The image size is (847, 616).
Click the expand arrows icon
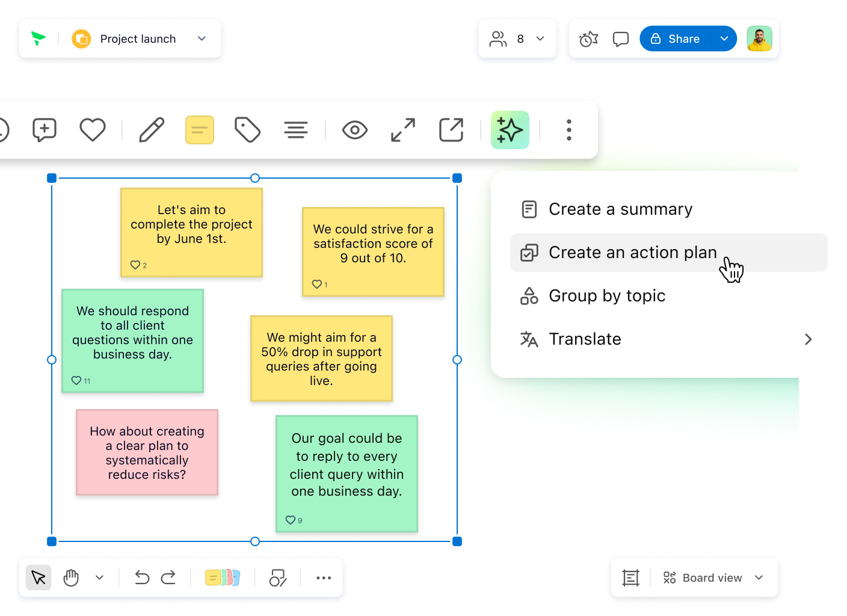pyautogui.click(x=403, y=130)
